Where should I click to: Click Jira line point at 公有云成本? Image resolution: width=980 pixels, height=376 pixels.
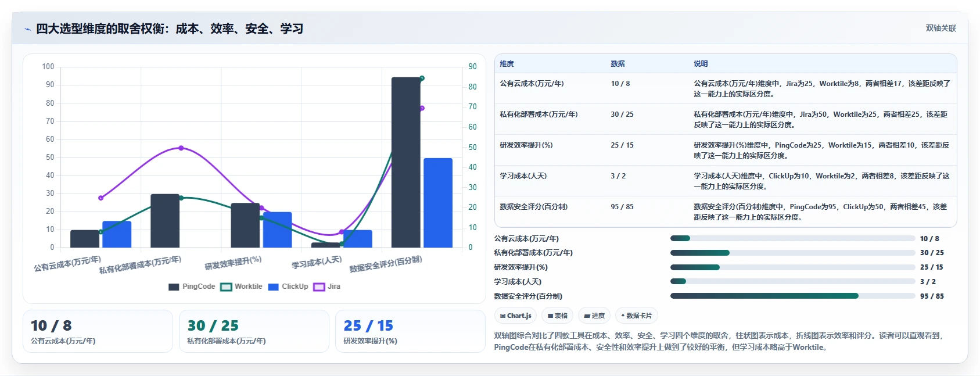coord(101,198)
